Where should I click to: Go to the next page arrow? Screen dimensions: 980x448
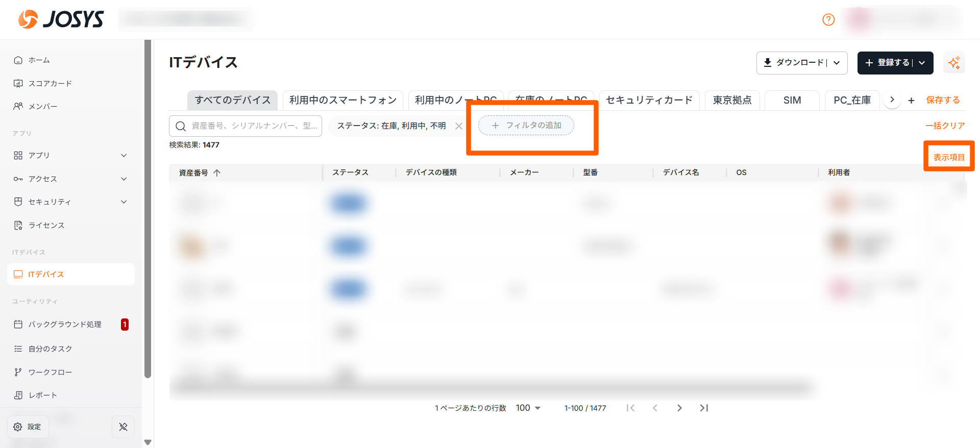(679, 408)
